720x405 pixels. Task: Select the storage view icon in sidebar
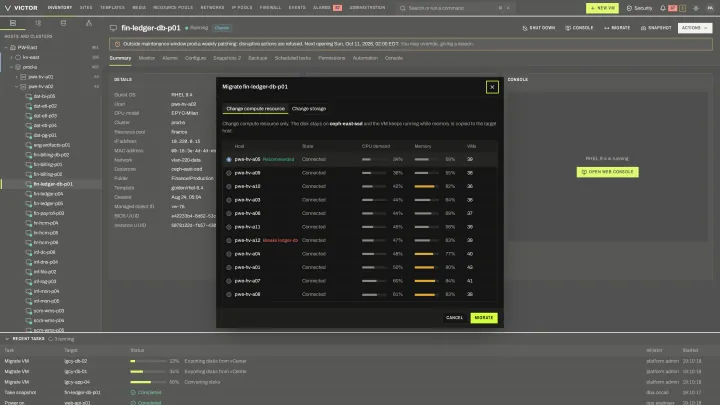[x=63, y=23]
